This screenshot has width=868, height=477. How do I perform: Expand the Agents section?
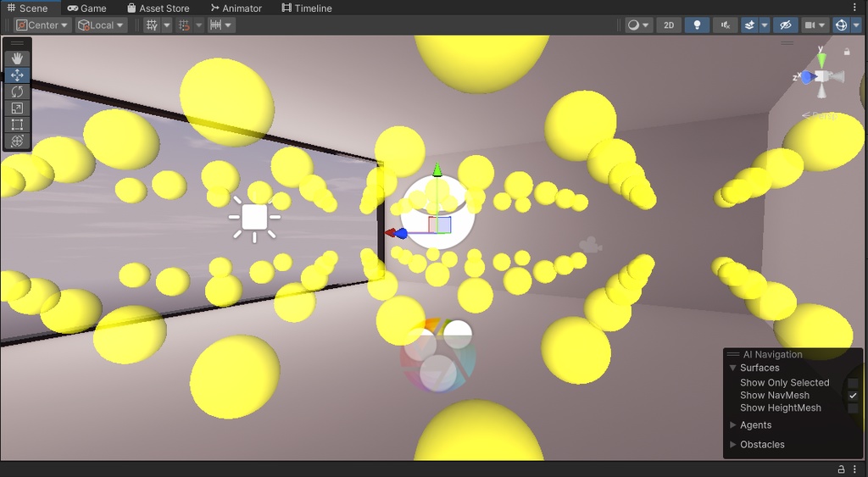pos(733,425)
